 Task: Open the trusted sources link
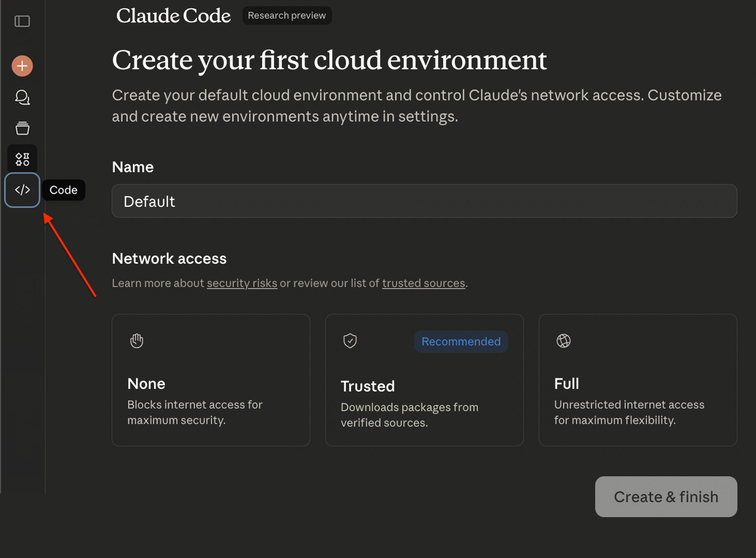tap(424, 283)
